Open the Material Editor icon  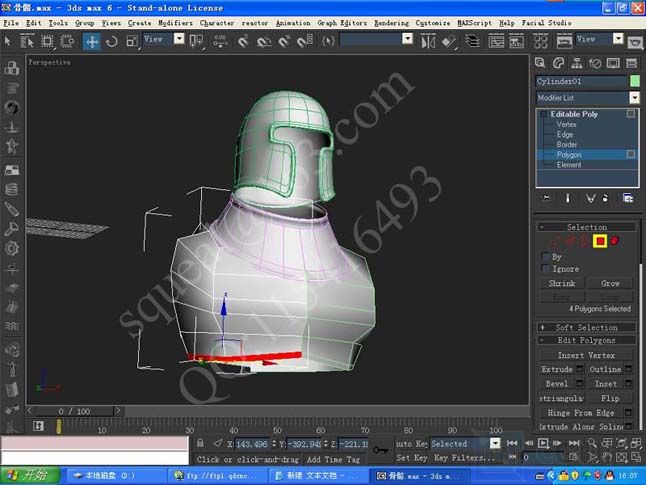coord(541,41)
